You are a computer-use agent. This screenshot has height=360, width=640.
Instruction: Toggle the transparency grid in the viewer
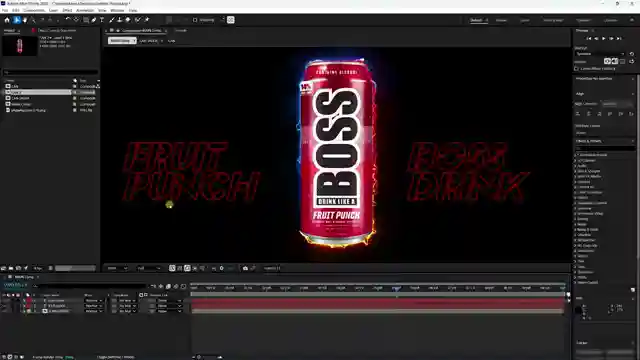point(180,268)
